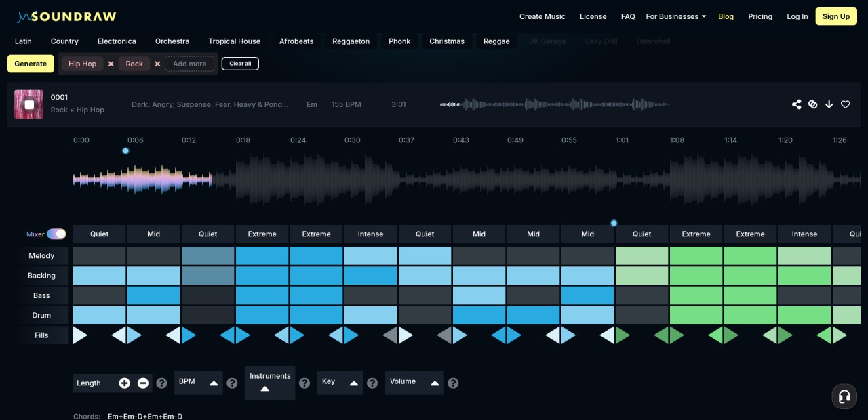Stop playback on track 0001 thumbnail
The width and height of the screenshot is (868, 420).
pyautogui.click(x=29, y=104)
